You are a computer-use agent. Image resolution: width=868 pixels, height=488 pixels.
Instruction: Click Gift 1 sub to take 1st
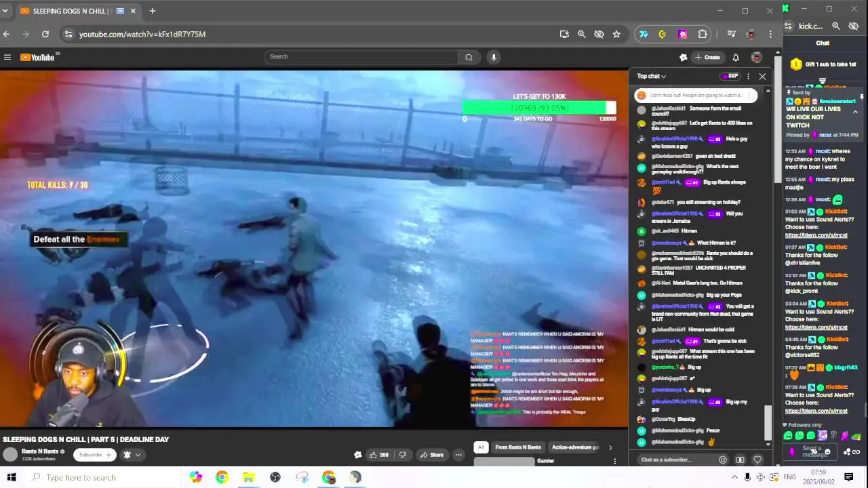(x=823, y=64)
